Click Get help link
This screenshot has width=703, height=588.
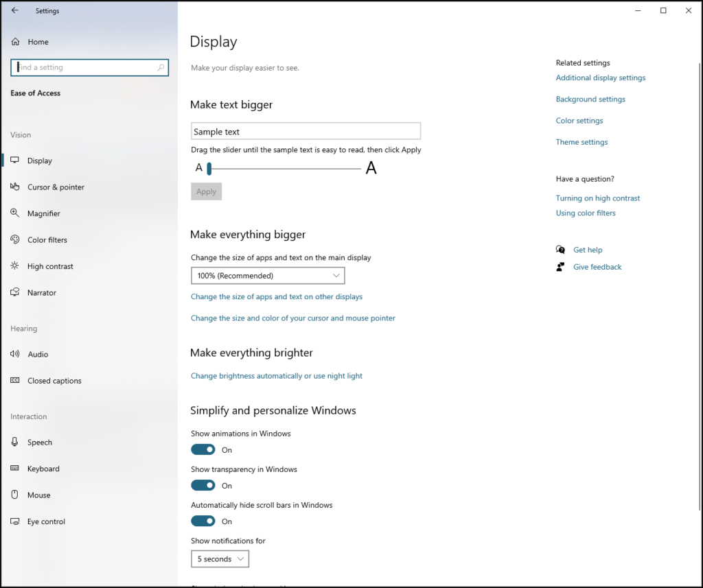[588, 250]
